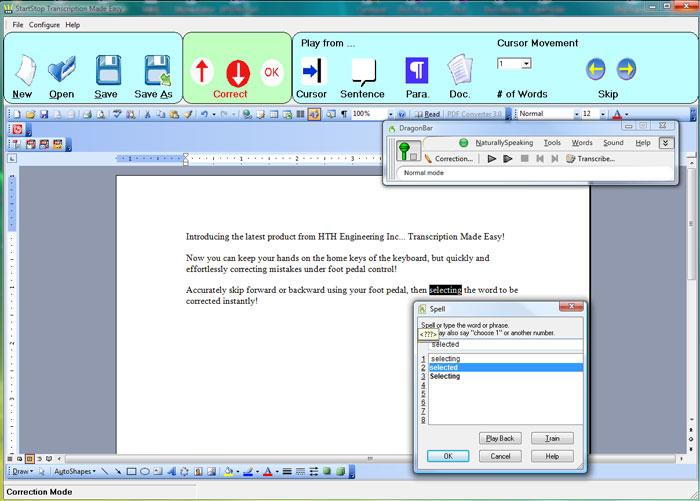
Task: Select the rectangle drawing tool
Action: pyautogui.click(x=131, y=472)
